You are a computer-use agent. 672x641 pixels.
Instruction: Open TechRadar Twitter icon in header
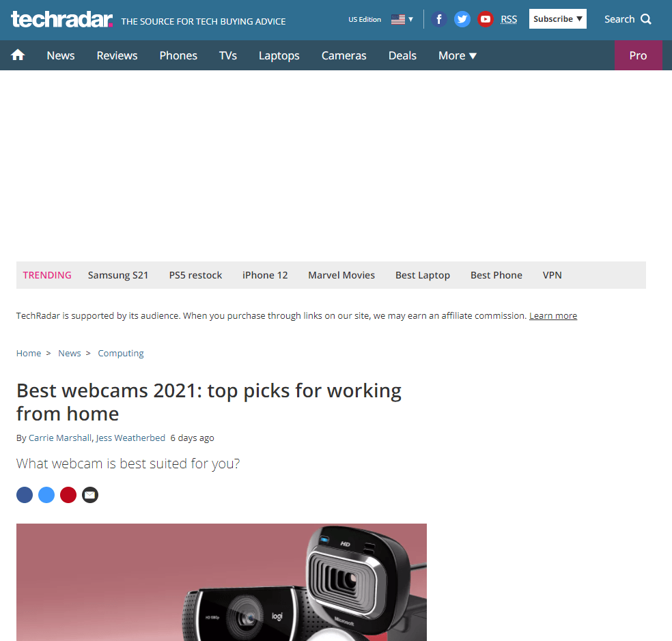(462, 19)
